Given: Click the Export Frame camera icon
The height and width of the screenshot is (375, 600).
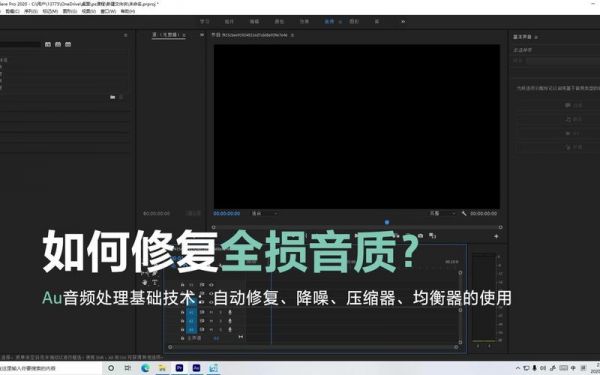Looking at the screenshot, I should pos(421,236).
